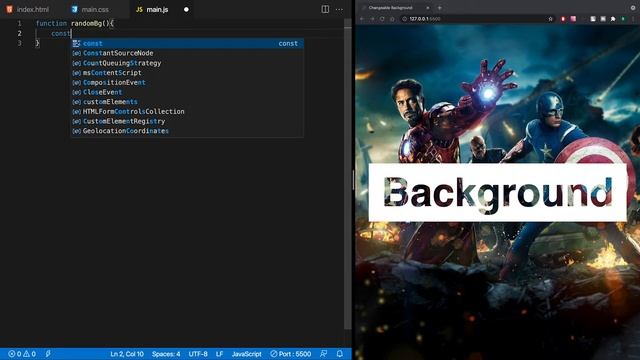The height and width of the screenshot is (360, 640).
Task: Change LF end of line sequence
Action: point(219,354)
